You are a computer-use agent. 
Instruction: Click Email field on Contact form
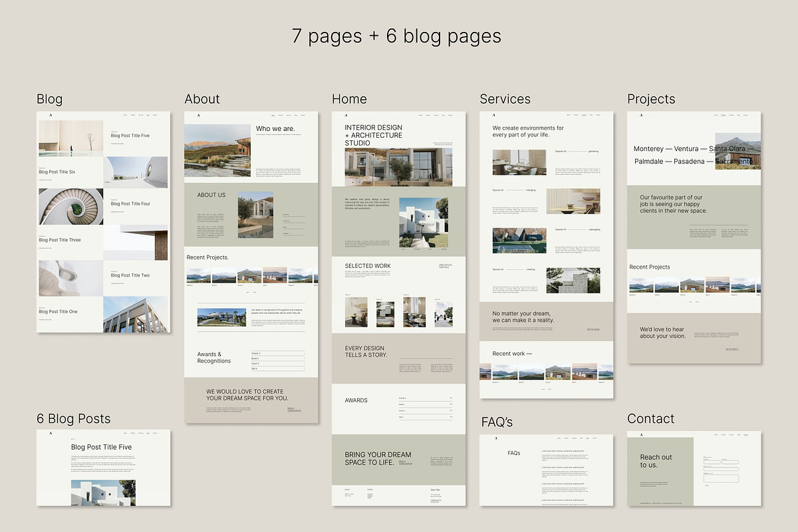click(x=721, y=469)
